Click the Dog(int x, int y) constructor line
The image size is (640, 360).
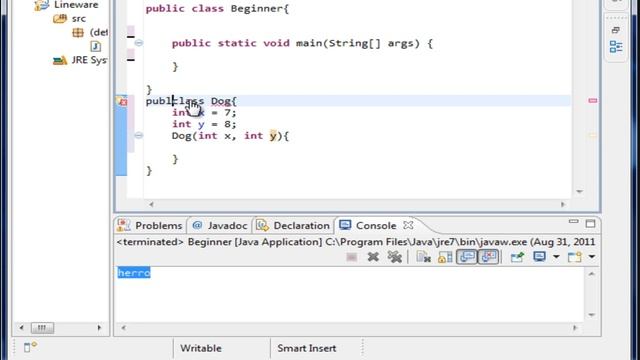tap(230, 136)
